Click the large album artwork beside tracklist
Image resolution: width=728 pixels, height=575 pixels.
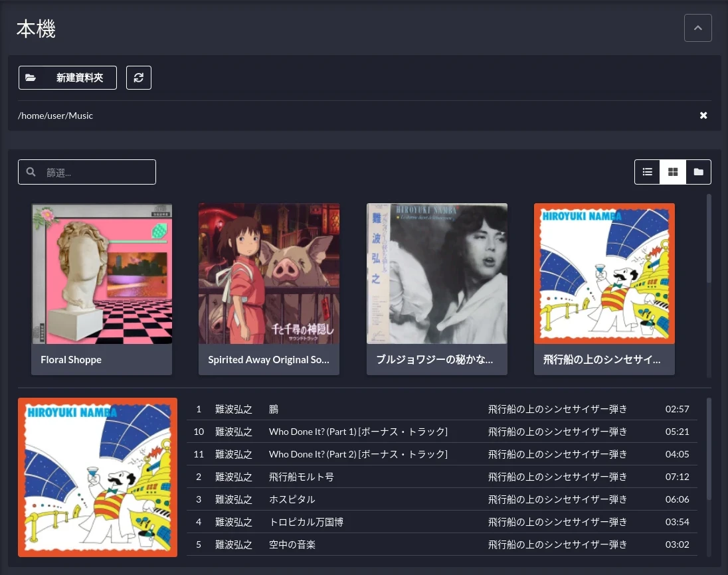(x=98, y=477)
